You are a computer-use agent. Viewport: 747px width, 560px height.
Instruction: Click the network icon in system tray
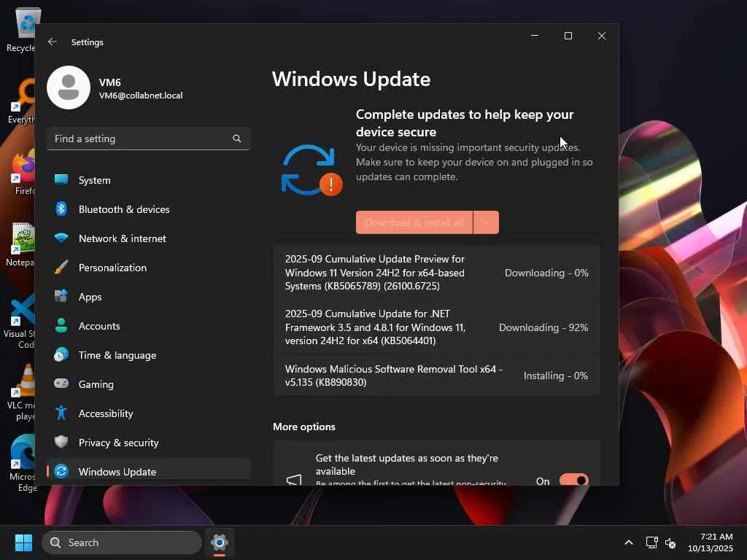pos(651,542)
